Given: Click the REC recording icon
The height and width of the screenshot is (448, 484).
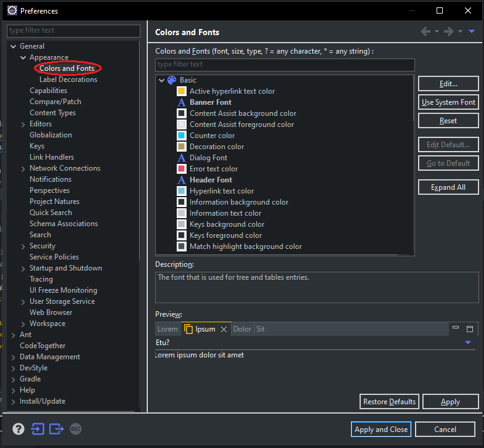Looking at the screenshot, I should [x=76, y=429].
